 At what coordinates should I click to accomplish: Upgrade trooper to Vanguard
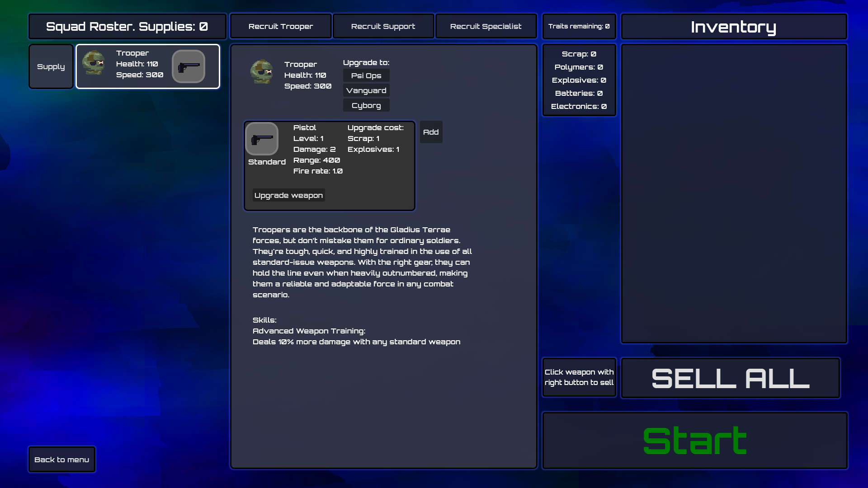pyautogui.click(x=366, y=90)
